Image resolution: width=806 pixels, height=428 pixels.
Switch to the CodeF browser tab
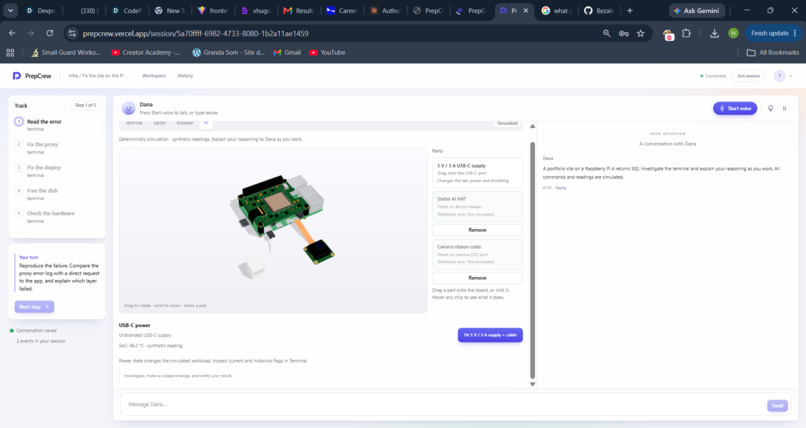click(128, 10)
